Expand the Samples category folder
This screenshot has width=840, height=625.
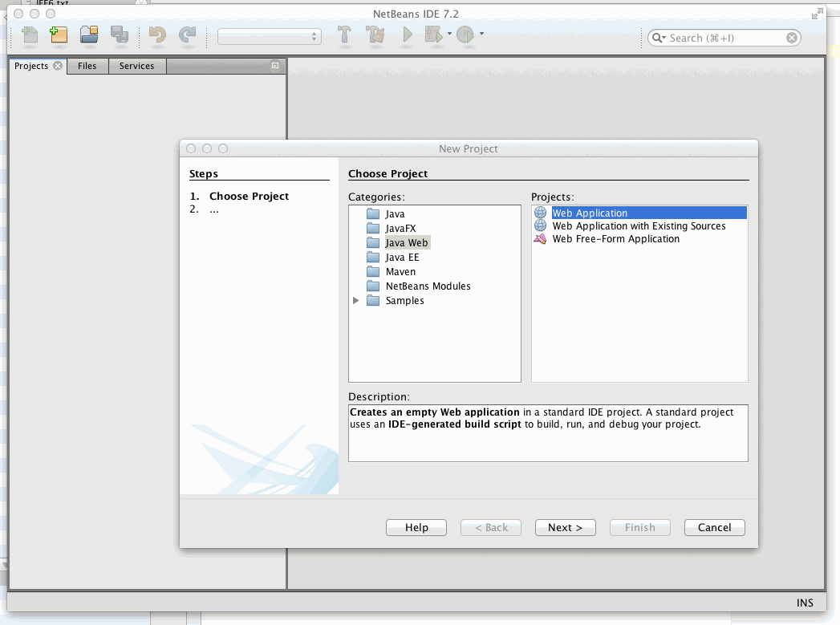pyautogui.click(x=356, y=301)
